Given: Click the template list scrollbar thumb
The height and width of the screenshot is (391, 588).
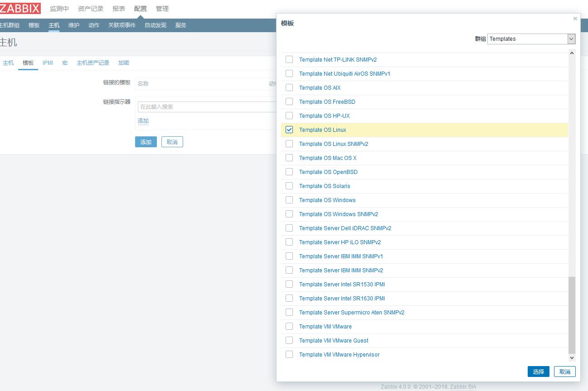Looking at the screenshot, I should click(572, 315).
